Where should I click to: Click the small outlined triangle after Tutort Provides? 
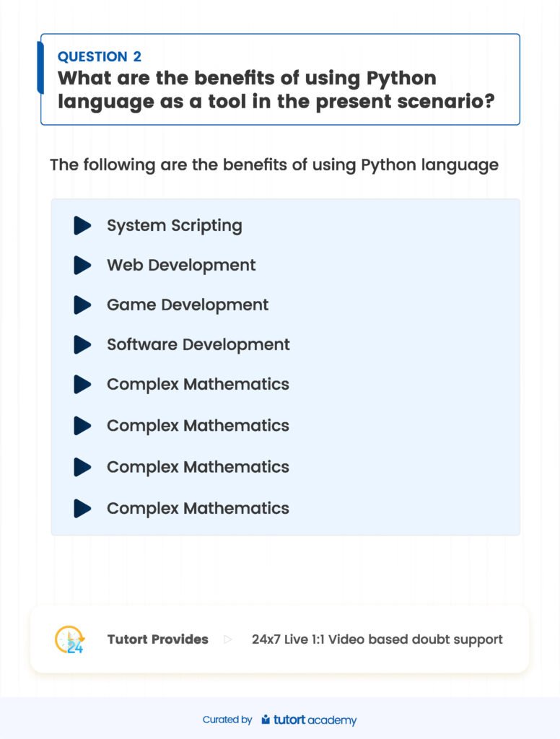click(228, 639)
